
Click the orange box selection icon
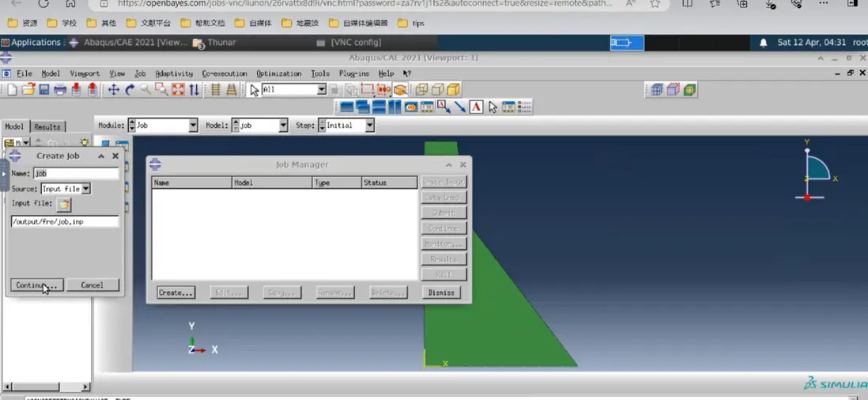tap(400, 89)
